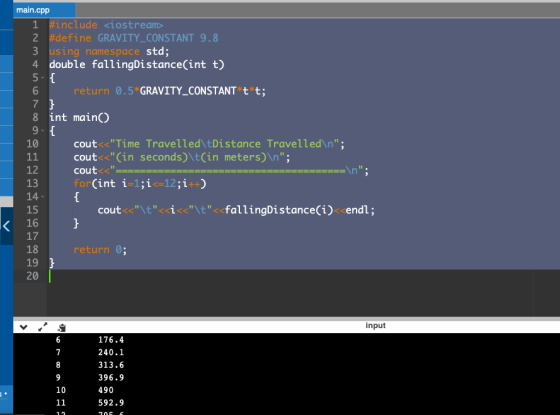
Task: Click the console output value 240.1
Action: coord(111,352)
